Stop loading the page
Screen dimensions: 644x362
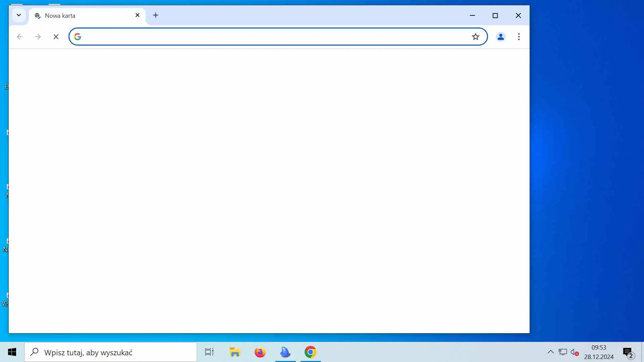point(56,37)
